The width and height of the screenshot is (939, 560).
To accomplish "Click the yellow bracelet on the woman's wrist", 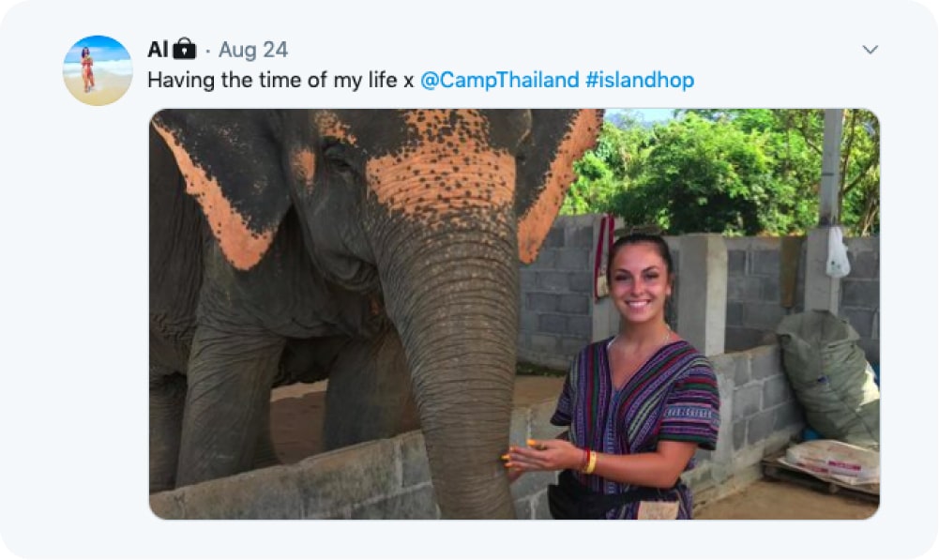I will point(590,462).
